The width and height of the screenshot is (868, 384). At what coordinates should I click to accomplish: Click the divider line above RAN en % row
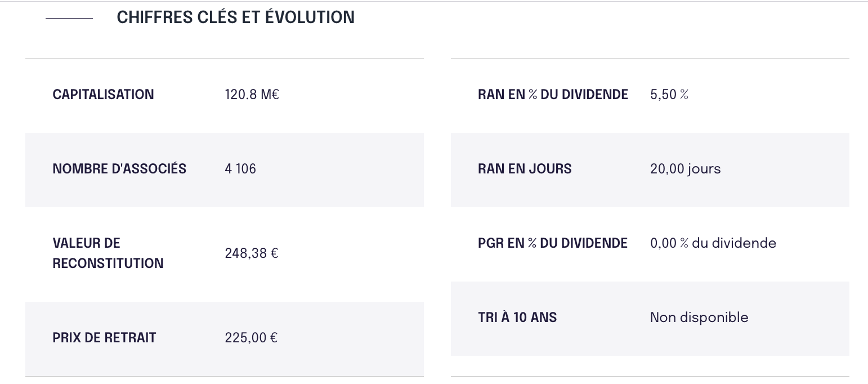[650, 58]
